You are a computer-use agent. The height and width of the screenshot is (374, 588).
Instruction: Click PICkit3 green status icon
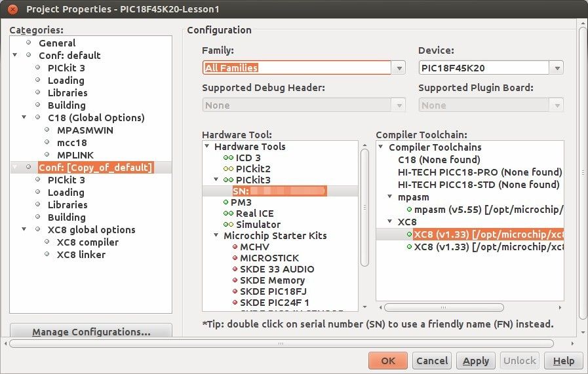click(x=228, y=180)
